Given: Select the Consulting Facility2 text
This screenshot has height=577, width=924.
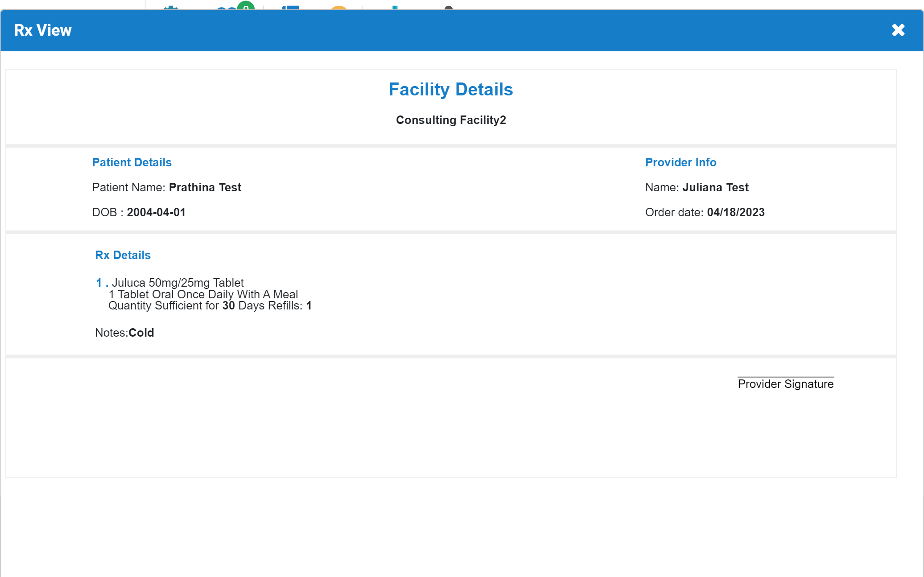Looking at the screenshot, I should [451, 120].
